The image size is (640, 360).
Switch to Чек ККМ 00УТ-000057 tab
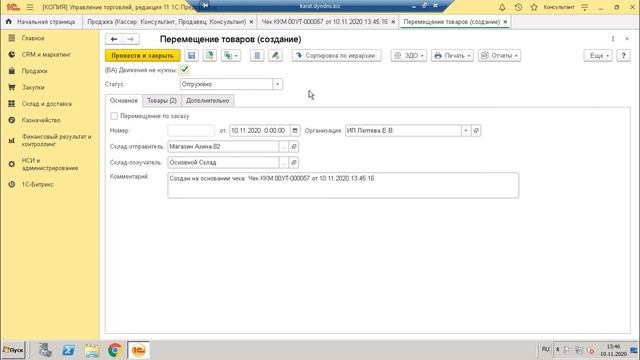pos(325,22)
